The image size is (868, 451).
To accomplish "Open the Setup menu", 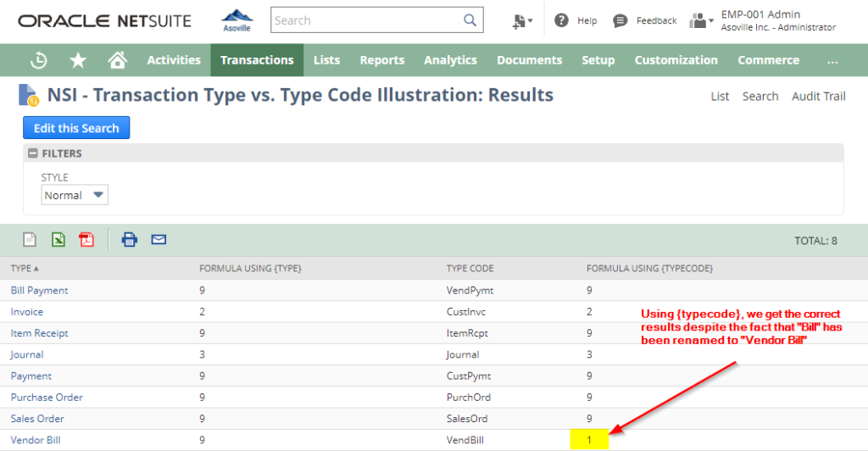I will [598, 59].
